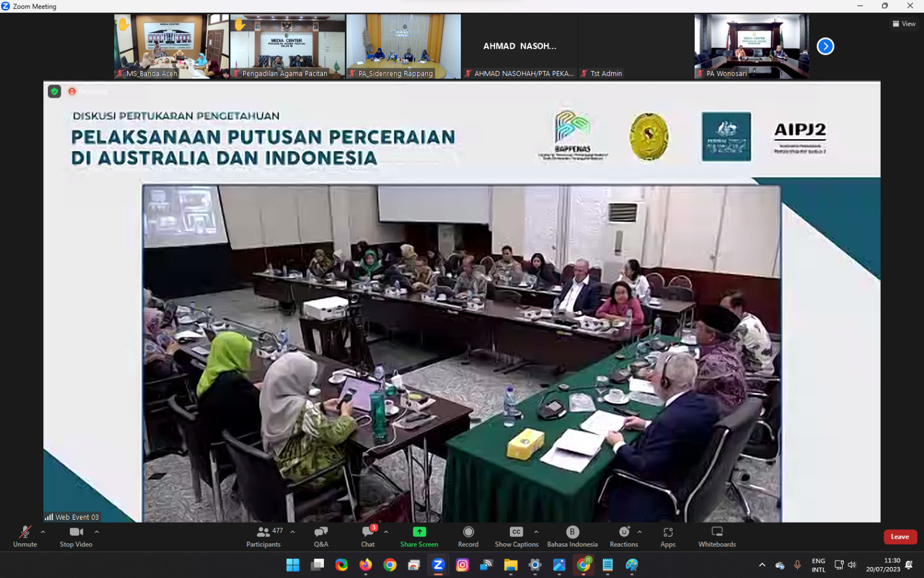
Task: Expand the caret next to Show Captions
Action: pos(536,532)
